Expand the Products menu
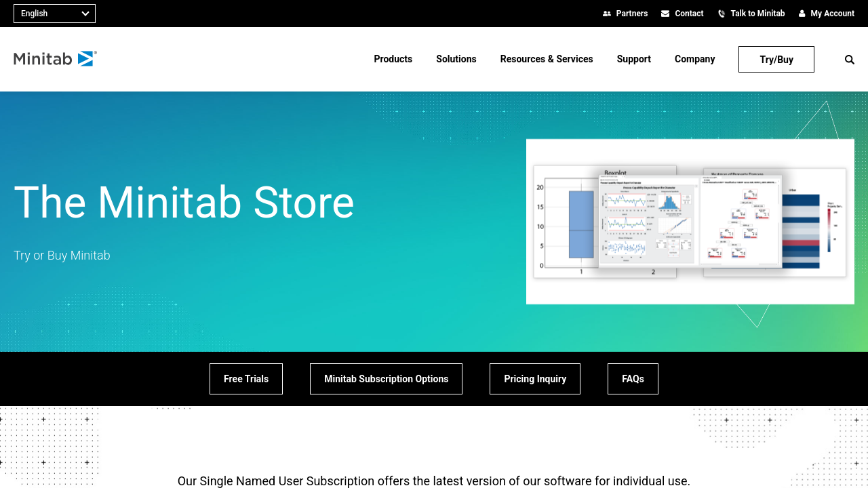Viewport: 868px width, 488px height. click(393, 59)
